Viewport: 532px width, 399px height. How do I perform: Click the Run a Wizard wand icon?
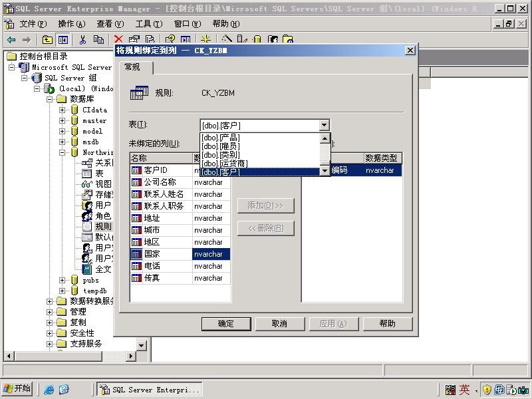pyautogui.click(x=226, y=39)
